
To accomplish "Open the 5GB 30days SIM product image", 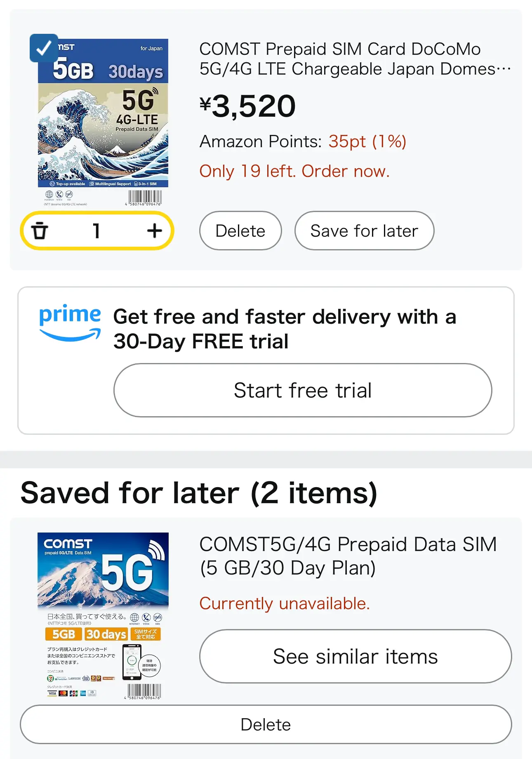I will (103, 123).
